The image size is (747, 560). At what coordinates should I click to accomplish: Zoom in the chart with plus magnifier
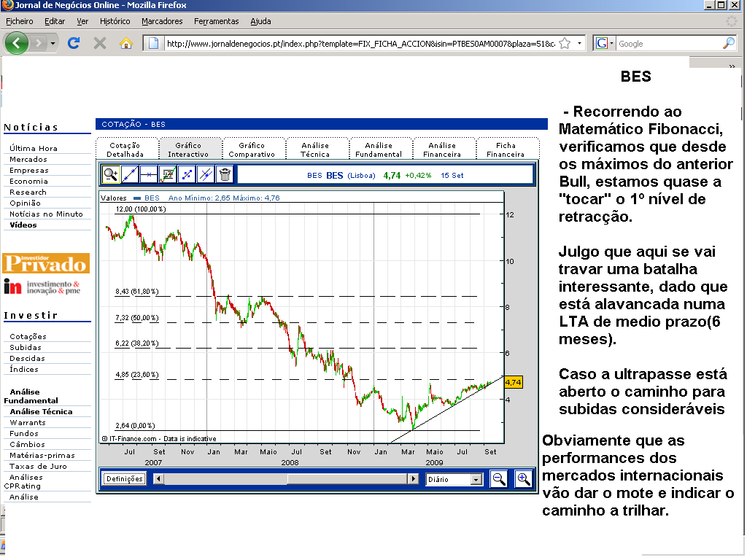coord(523,478)
